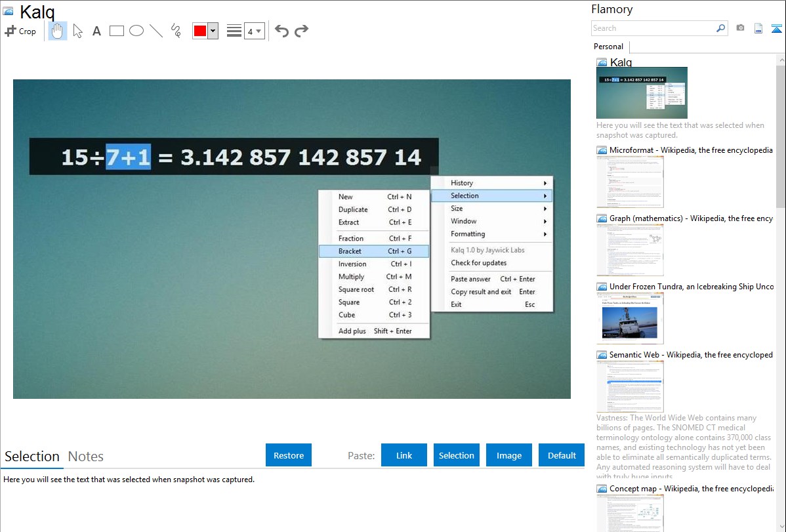Click the Restore button
786x532 pixels.
[x=289, y=455]
